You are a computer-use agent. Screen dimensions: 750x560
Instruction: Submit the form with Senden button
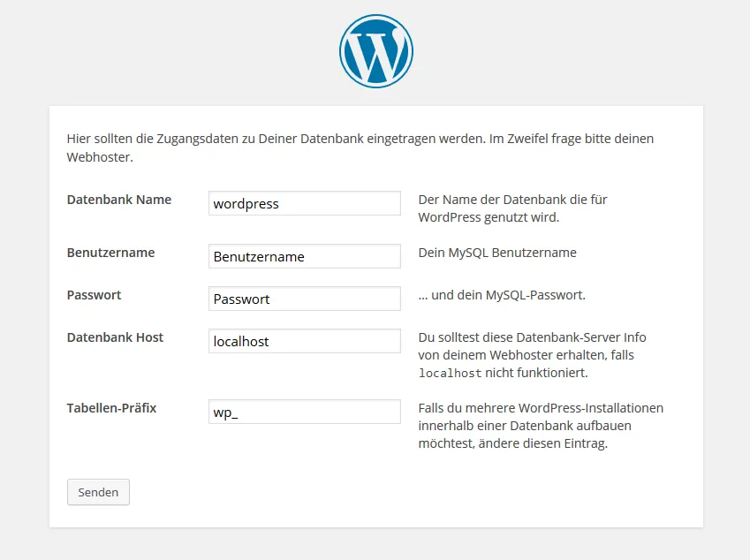click(98, 492)
